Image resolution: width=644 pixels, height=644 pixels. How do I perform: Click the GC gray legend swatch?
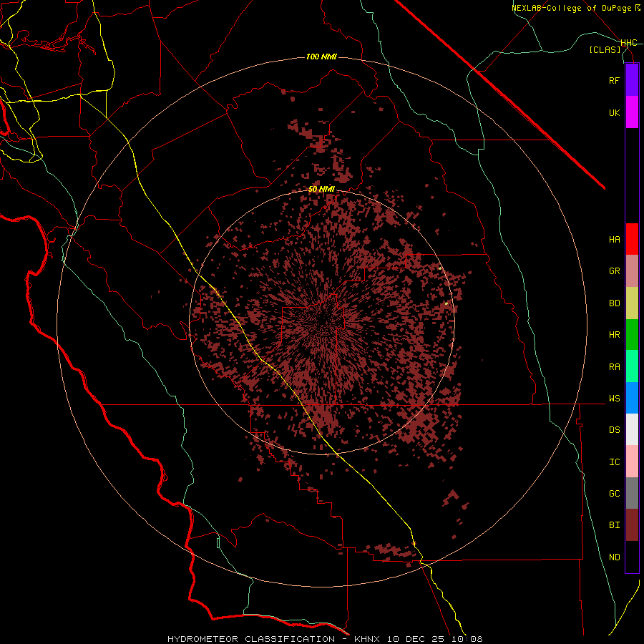click(632, 493)
